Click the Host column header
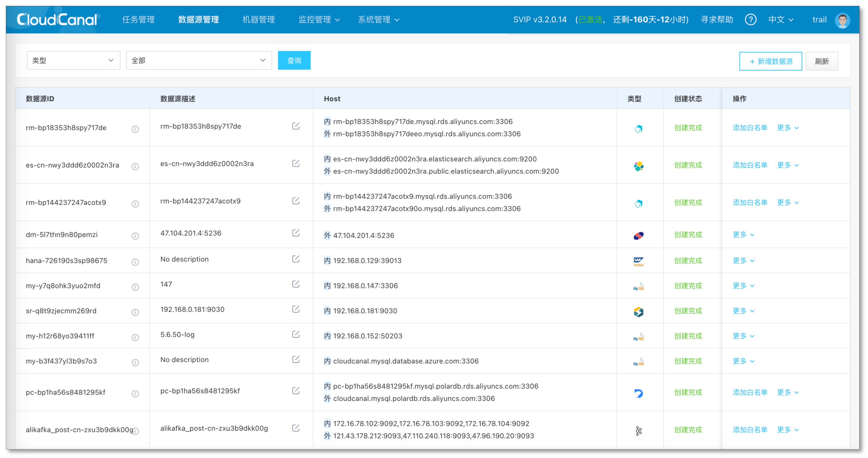The image size is (868, 458). [x=332, y=99]
